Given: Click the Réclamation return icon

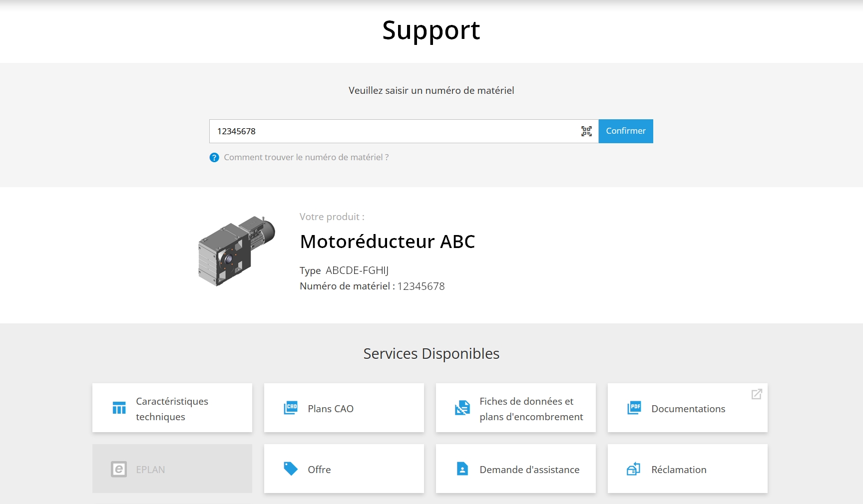Looking at the screenshot, I should point(633,469).
